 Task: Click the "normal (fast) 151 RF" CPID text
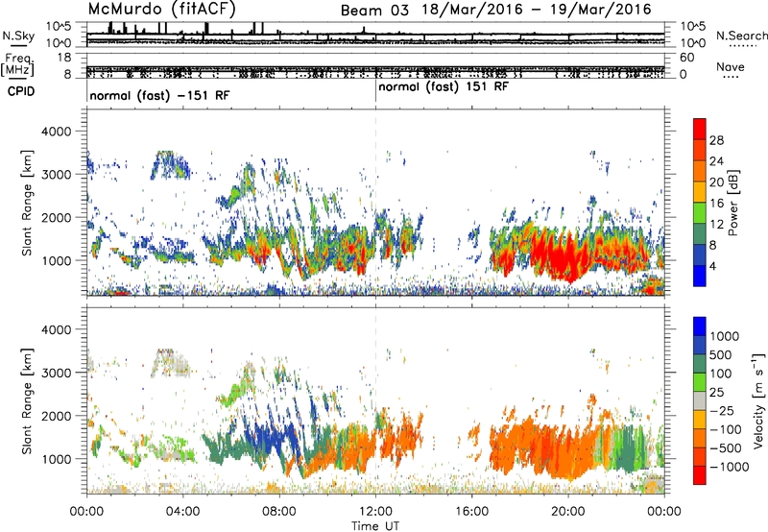[x=444, y=87]
